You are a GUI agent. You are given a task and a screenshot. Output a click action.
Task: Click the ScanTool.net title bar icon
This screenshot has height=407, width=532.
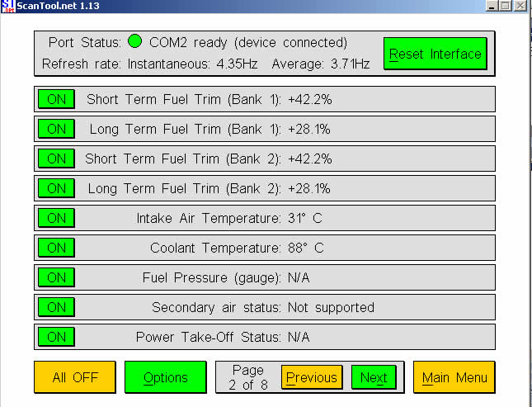pyautogui.click(x=7, y=5)
